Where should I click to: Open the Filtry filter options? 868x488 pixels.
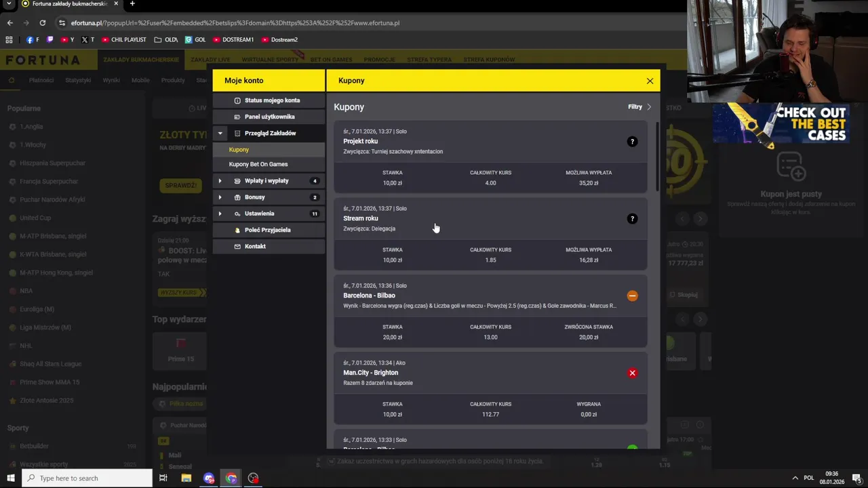point(639,107)
